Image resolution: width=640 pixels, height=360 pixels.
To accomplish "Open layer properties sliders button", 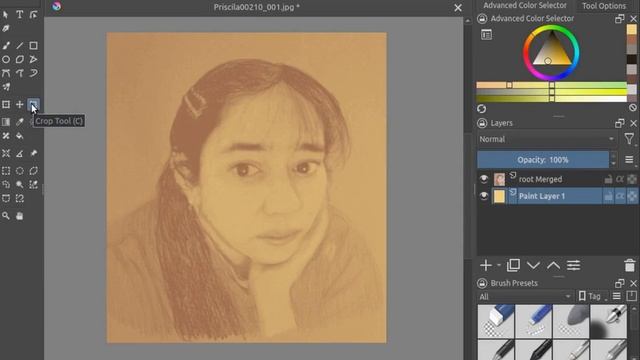I will click(x=573, y=265).
